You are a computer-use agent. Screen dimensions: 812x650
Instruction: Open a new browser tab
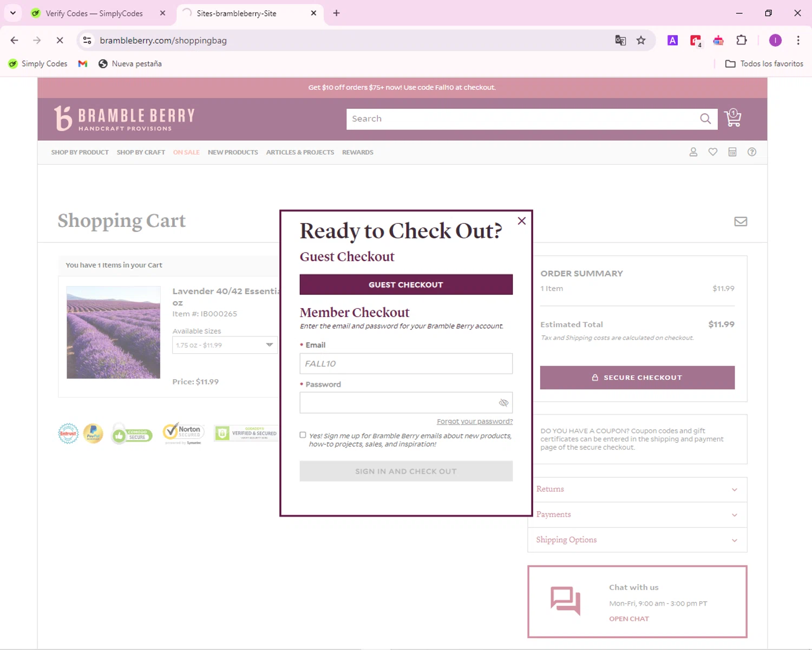[336, 13]
